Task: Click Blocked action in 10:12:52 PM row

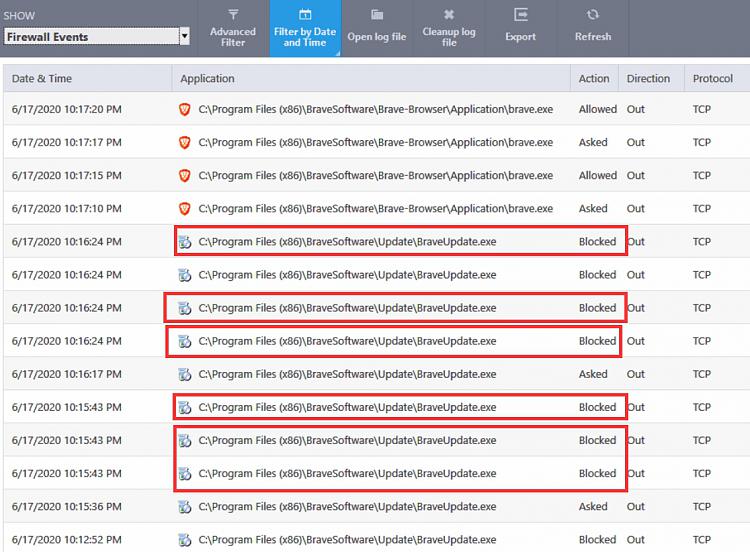Action: 597,540
